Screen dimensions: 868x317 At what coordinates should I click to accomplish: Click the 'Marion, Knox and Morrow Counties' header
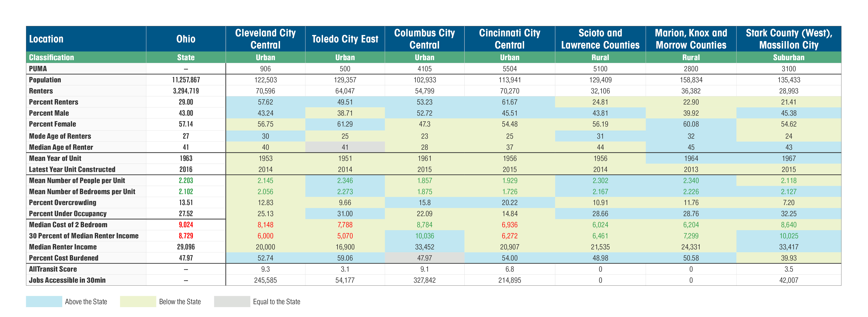[x=691, y=39]
